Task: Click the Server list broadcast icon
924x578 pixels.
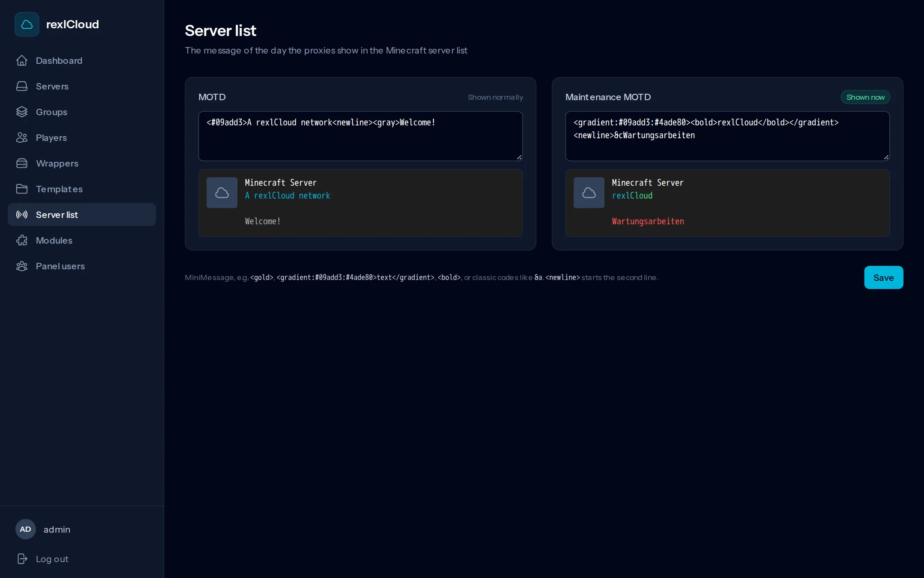Action: tap(22, 215)
